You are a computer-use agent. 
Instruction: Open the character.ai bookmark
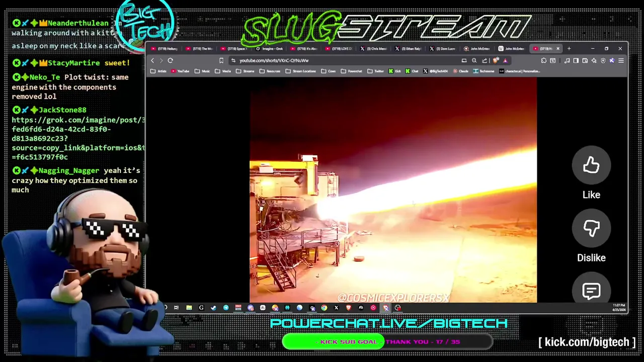tap(520, 71)
